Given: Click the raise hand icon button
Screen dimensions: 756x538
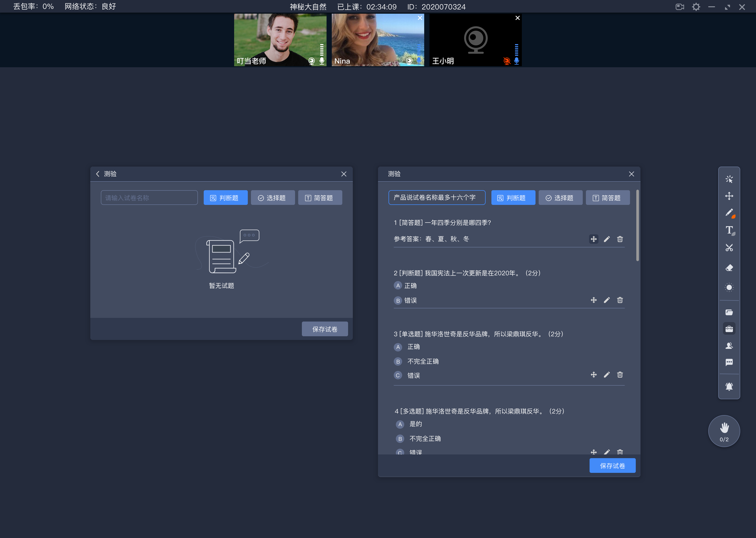Looking at the screenshot, I should point(724,431).
